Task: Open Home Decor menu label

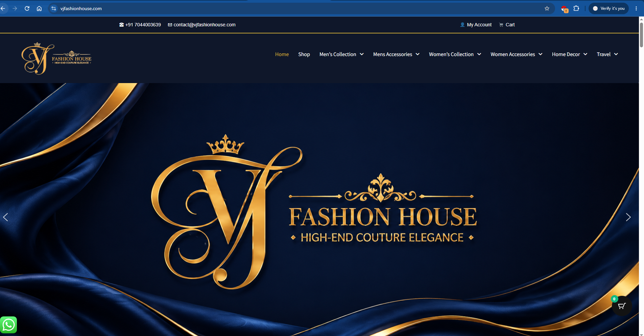Action: tap(566, 54)
